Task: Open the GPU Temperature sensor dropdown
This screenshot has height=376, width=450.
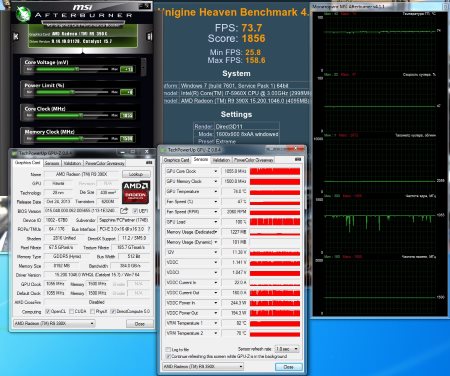Action: (x=216, y=192)
